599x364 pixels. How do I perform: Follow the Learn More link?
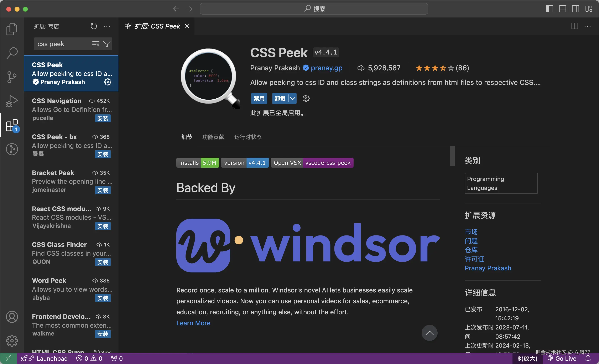193,323
